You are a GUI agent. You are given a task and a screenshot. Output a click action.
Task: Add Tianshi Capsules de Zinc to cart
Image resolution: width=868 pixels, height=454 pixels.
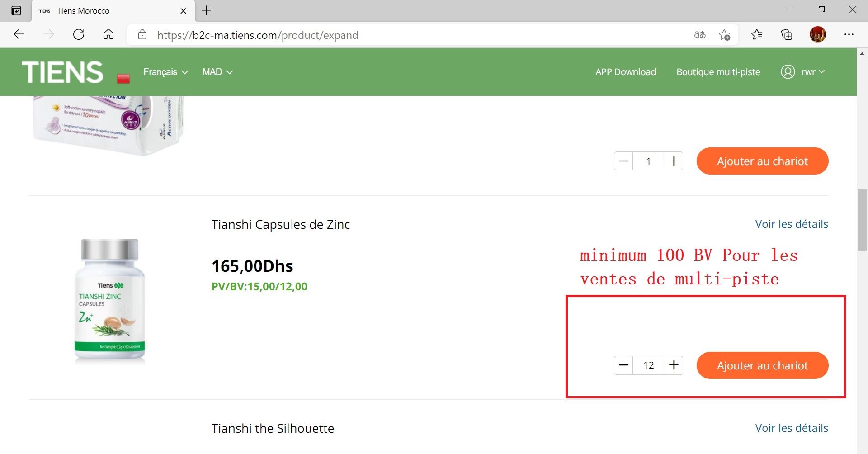click(762, 365)
